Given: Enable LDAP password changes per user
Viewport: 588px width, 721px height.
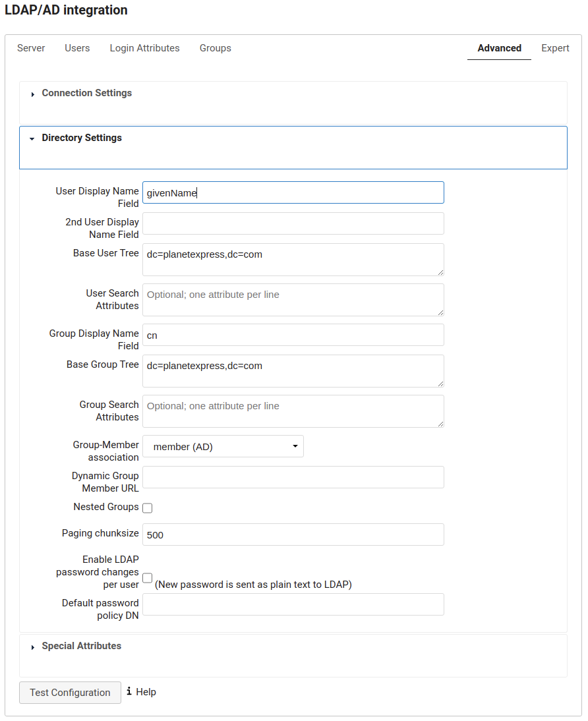Looking at the screenshot, I should click(x=148, y=578).
